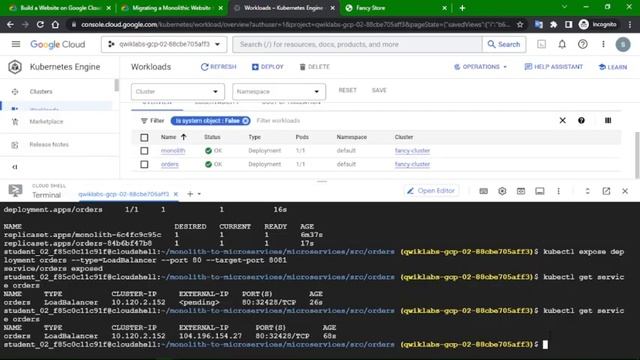Open Cloud Shell session info icon
This screenshot has height=360, width=640.
click(x=540, y=191)
